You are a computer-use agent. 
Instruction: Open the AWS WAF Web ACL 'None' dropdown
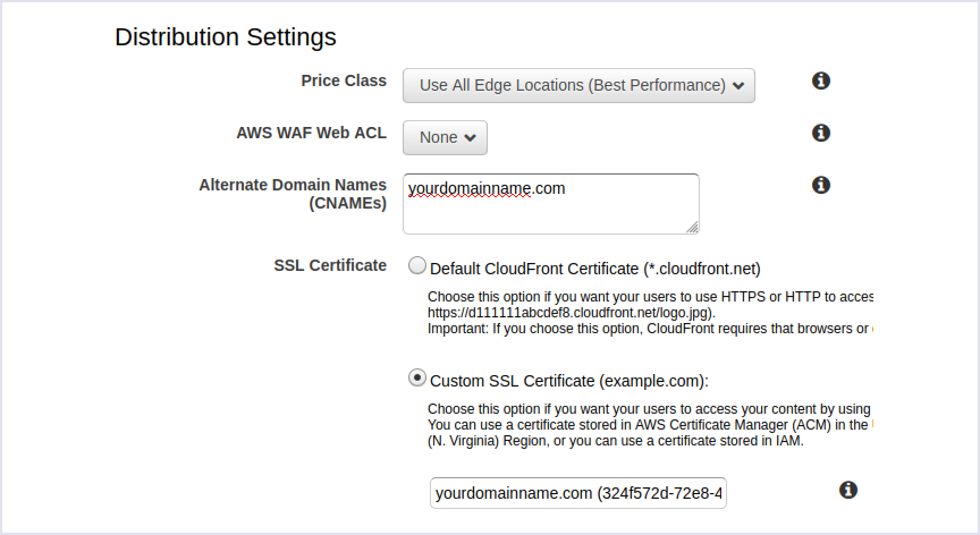pyautogui.click(x=445, y=138)
